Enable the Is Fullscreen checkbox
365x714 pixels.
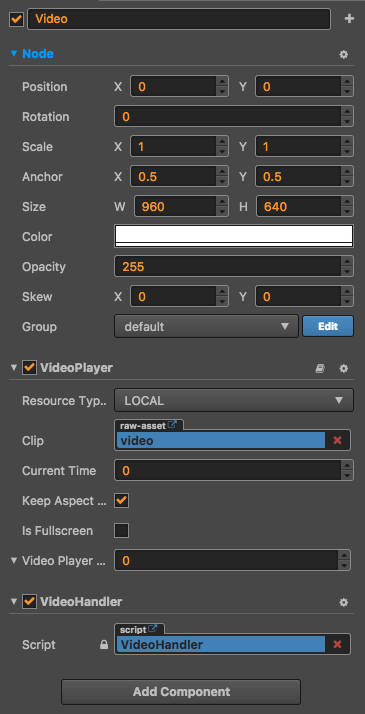tap(122, 530)
